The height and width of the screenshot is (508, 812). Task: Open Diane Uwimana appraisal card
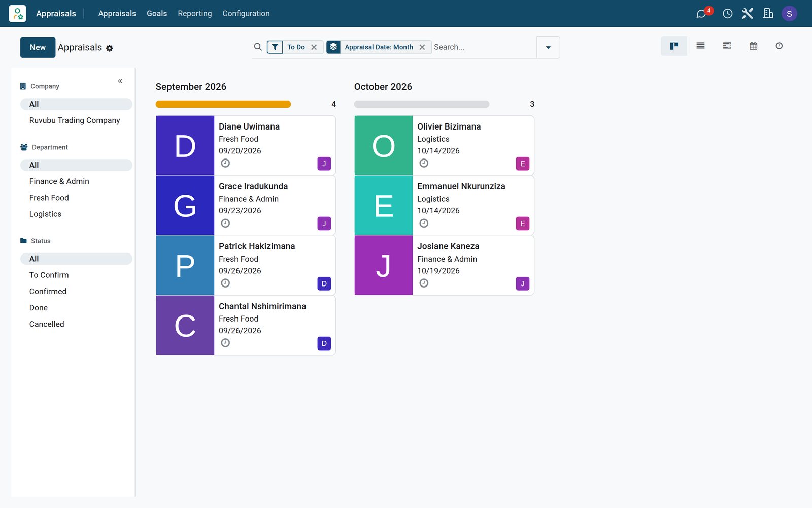pos(246,145)
